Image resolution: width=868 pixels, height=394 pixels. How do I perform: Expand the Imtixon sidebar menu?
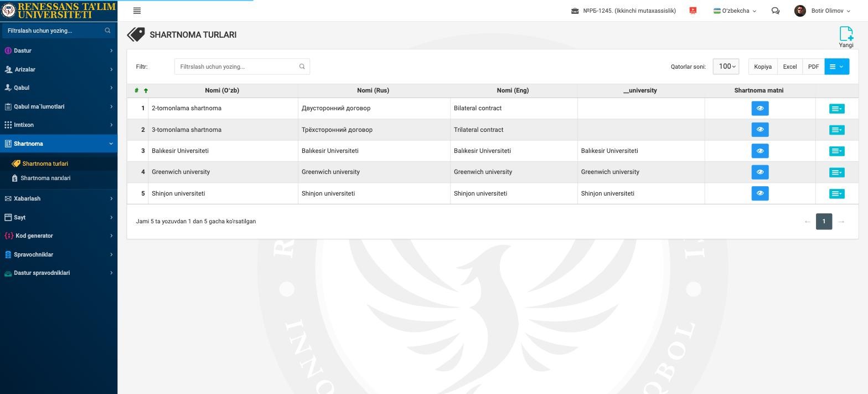click(x=59, y=125)
